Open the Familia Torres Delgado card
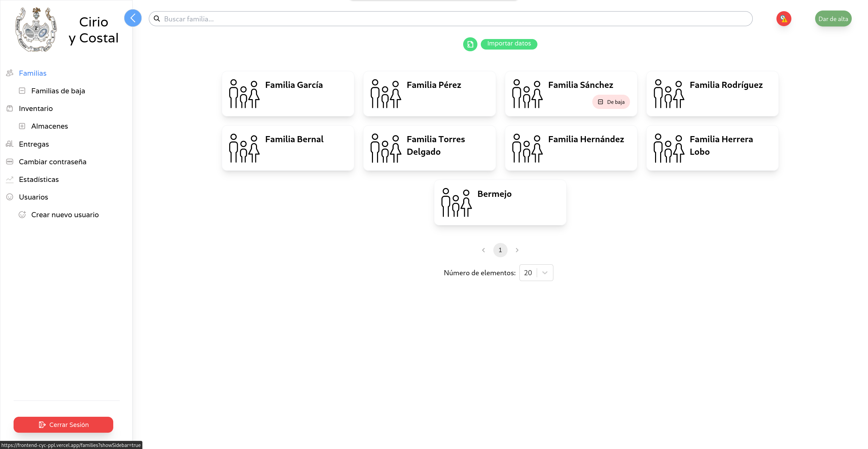 429,148
